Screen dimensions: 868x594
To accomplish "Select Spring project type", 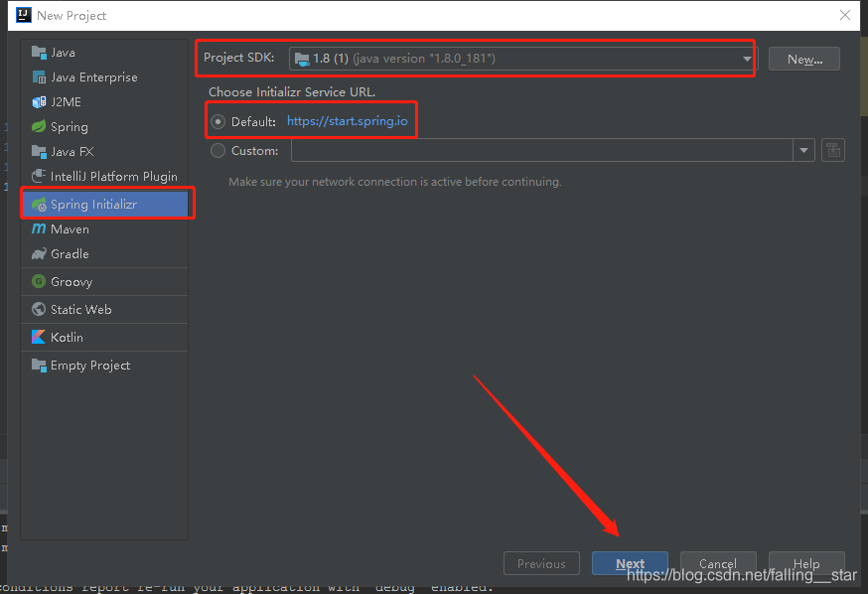I will [x=104, y=127].
